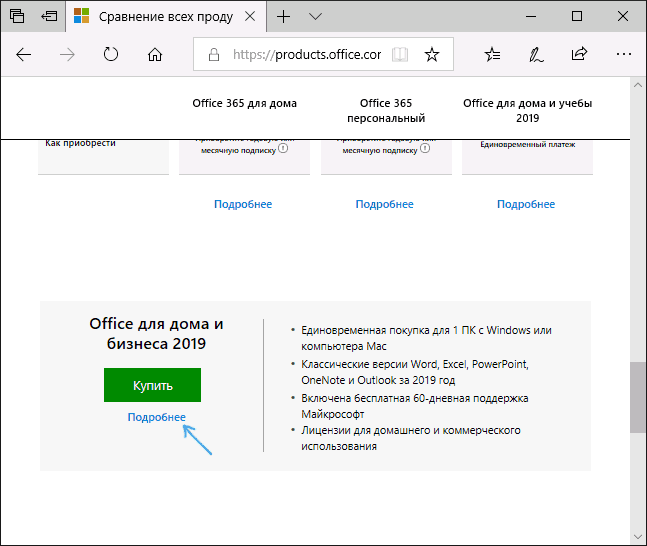Click the Как приобрести row label

[x=80, y=143]
